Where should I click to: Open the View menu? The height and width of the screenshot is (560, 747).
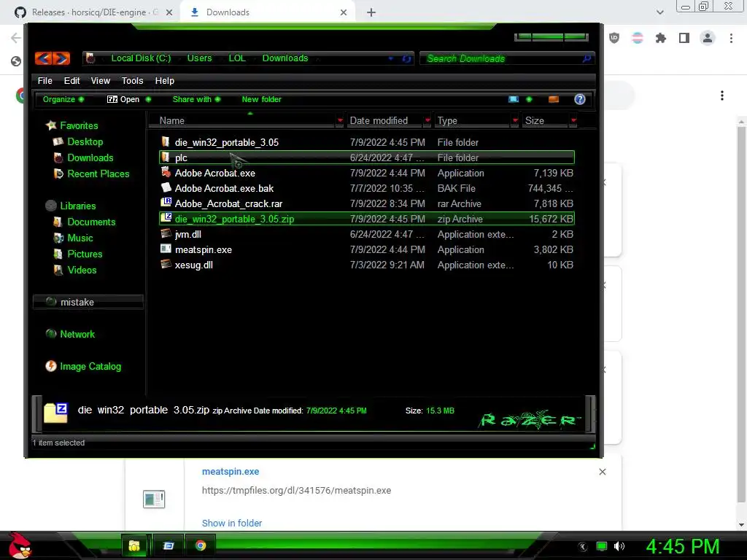(x=101, y=80)
